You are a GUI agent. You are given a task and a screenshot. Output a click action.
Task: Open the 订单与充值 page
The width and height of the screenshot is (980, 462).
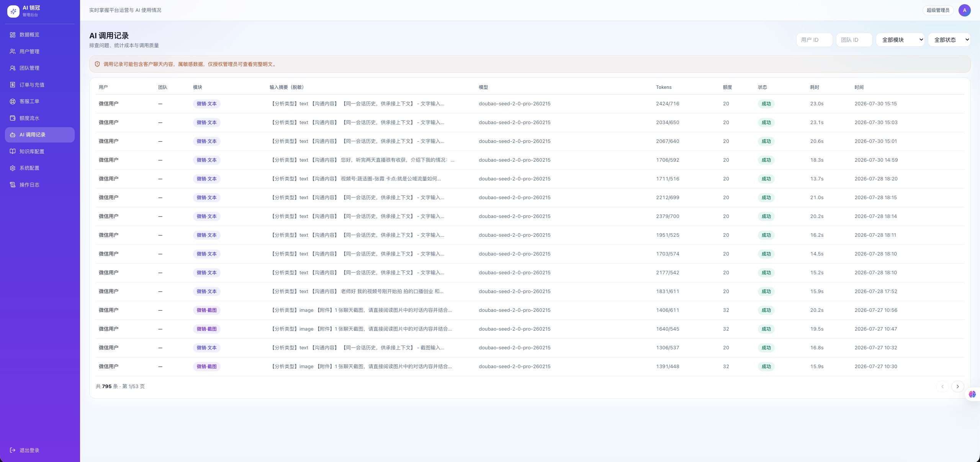40,85
